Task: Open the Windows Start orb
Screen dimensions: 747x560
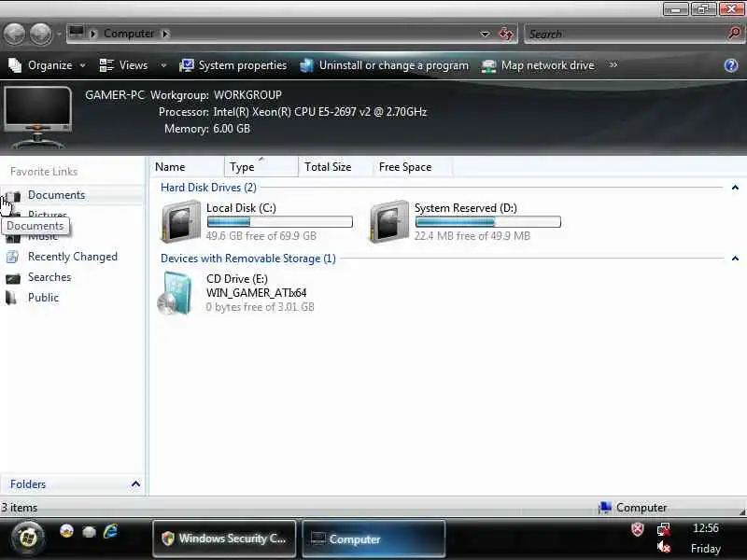Action: (28, 538)
